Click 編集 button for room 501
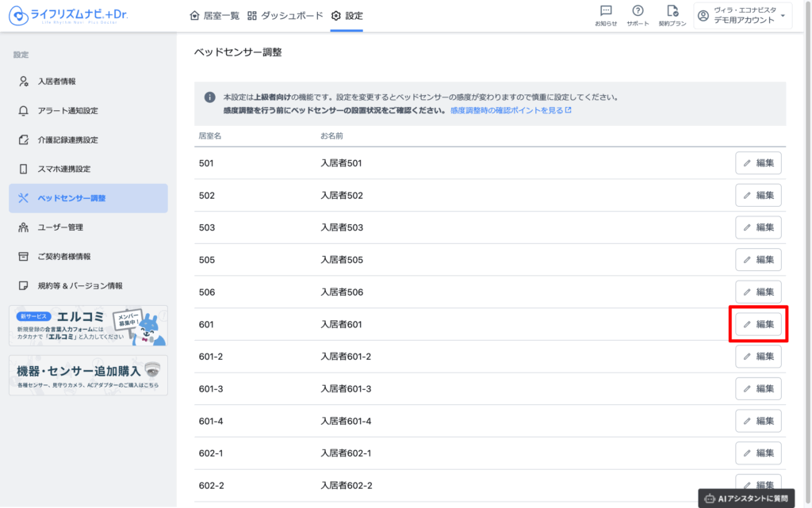812x508 pixels. click(x=758, y=163)
